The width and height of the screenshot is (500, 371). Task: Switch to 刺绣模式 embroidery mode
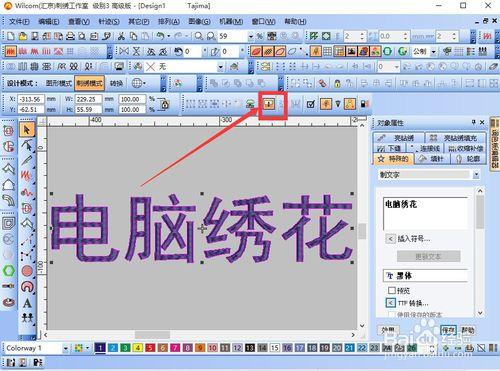coord(89,83)
